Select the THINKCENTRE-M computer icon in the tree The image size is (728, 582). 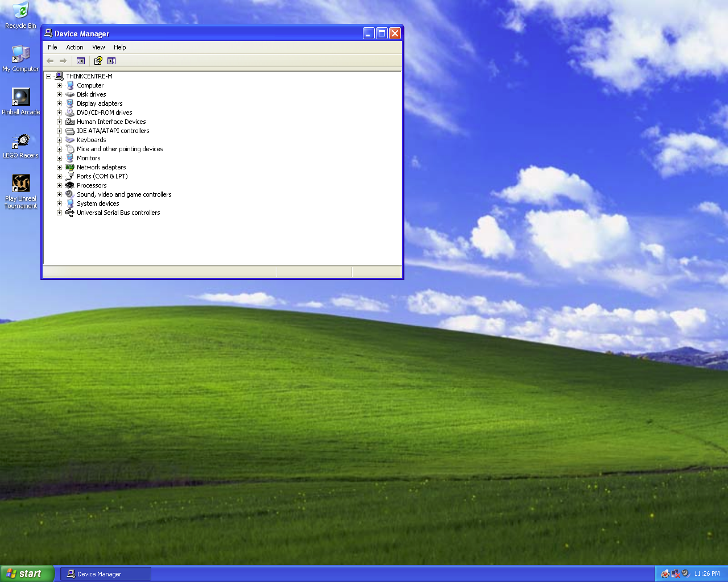pyautogui.click(x=59, y=76)
